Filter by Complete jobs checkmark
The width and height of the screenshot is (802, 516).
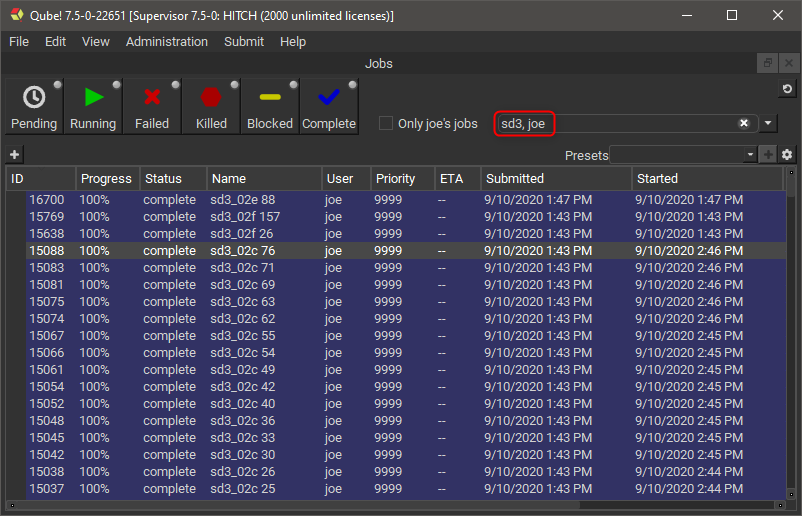click(x=329, y=106)
